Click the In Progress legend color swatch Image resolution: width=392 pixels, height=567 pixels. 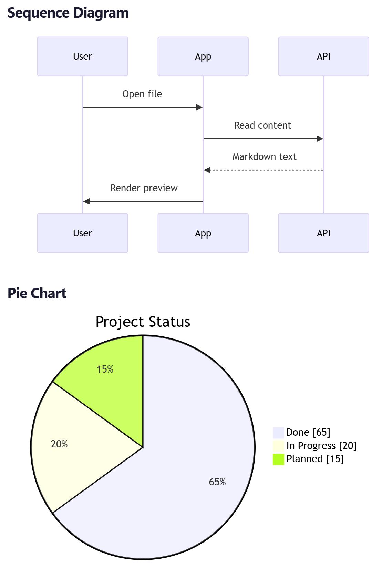(x=278, y=446)
